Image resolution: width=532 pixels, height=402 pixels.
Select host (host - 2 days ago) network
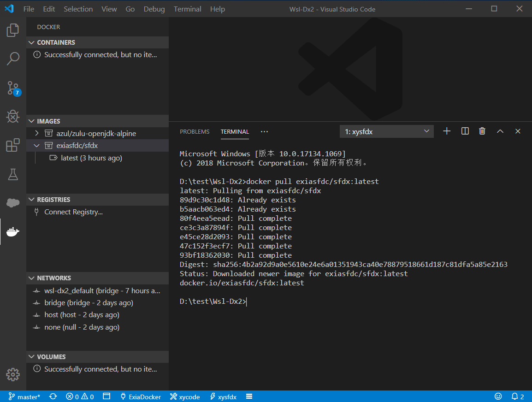click(97, 315)
